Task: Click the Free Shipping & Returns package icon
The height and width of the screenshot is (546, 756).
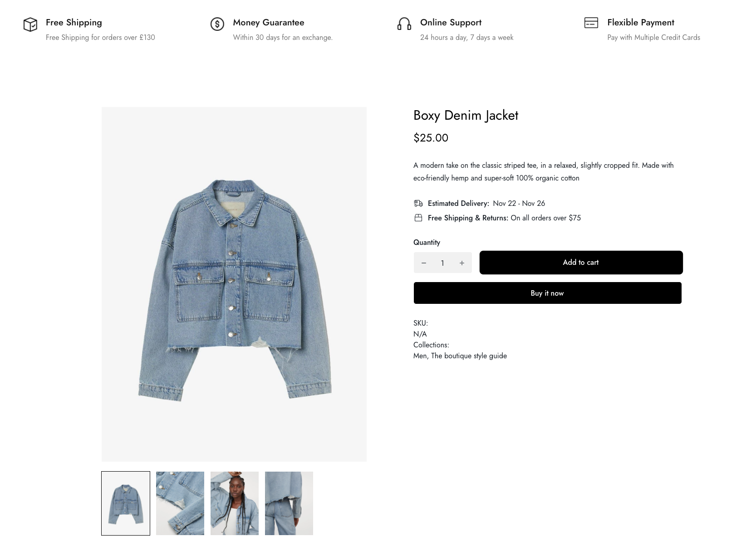Action: click(x=418, y=218)
